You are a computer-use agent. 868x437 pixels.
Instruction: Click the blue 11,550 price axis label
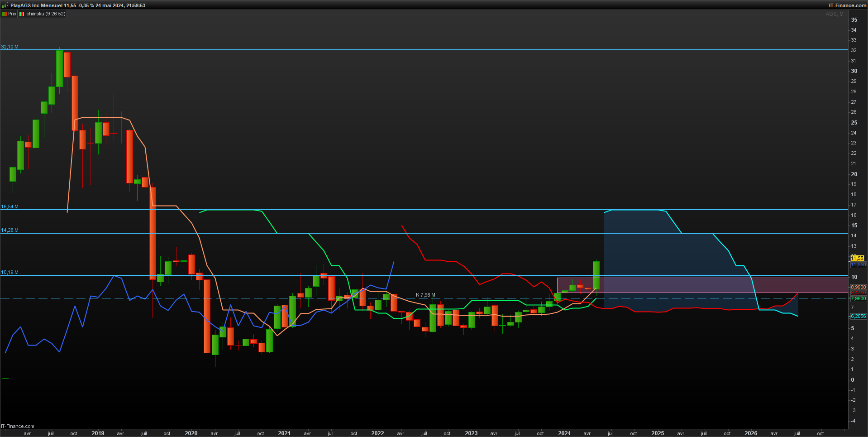(858, 264)
